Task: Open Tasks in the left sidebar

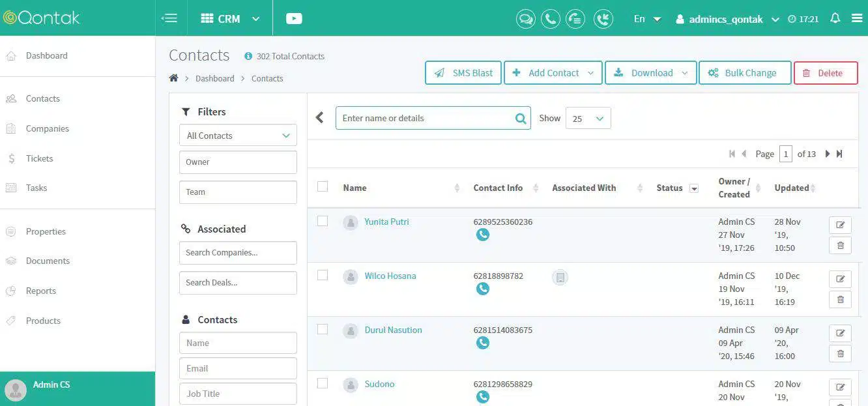Action: pyautogui.click(x=36, y=188)
